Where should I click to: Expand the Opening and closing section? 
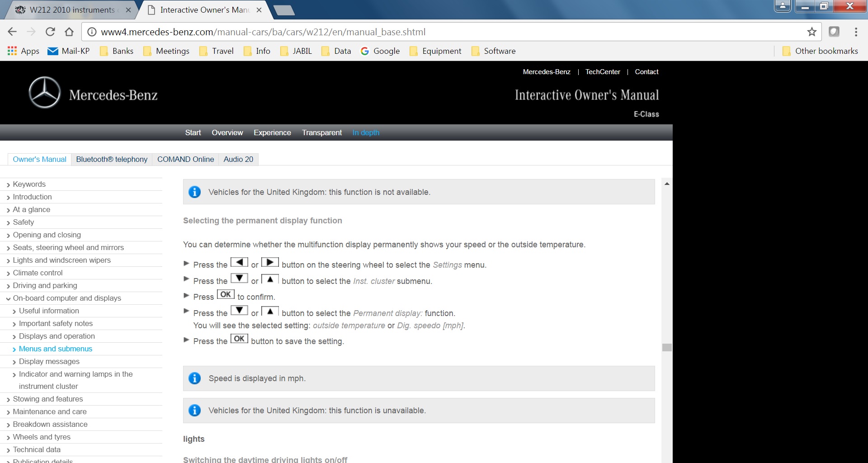[47, 235]
